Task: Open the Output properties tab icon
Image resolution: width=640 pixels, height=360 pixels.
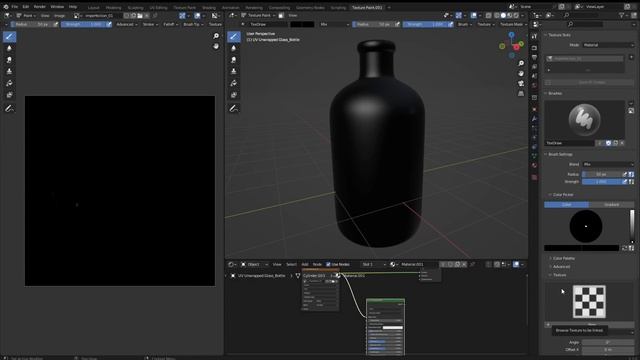Action: 534,57
